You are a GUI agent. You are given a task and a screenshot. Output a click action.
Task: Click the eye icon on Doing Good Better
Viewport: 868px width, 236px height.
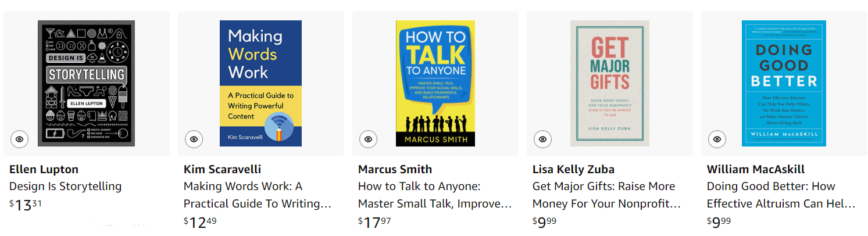pos(717,139)
